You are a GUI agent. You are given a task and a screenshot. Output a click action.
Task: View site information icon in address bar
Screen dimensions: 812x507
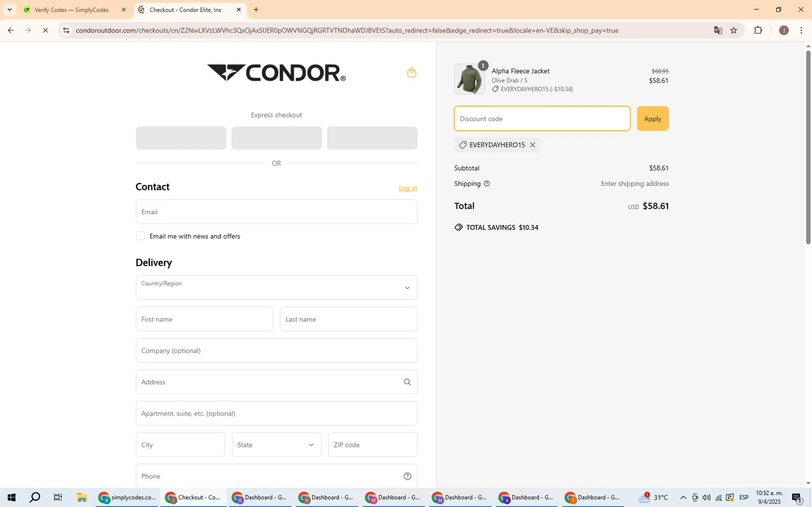click(66, 30)
